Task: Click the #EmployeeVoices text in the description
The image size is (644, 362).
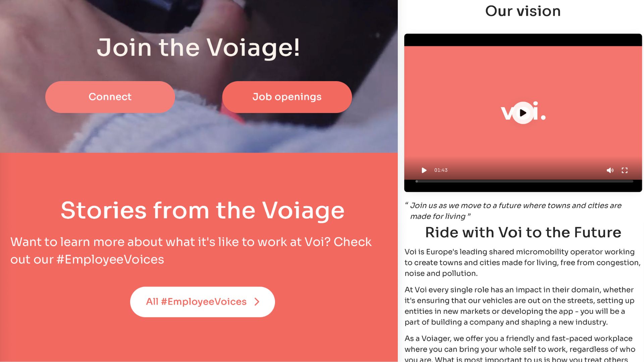Action: (110, 259)
